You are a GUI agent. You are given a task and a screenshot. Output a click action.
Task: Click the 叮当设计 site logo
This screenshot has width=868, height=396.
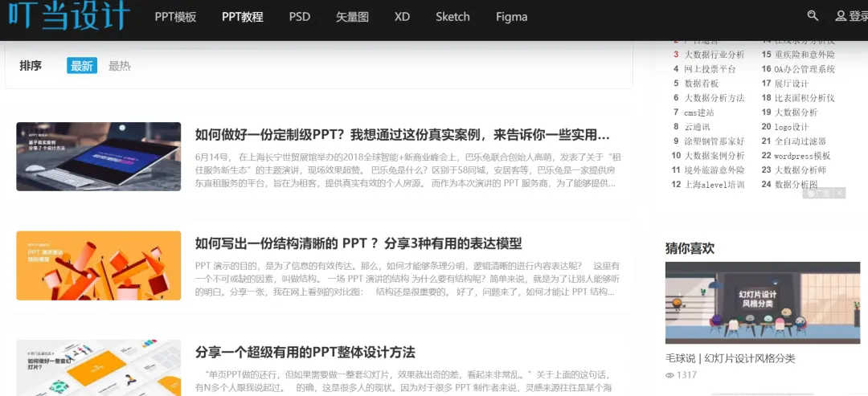pos(69,15)
